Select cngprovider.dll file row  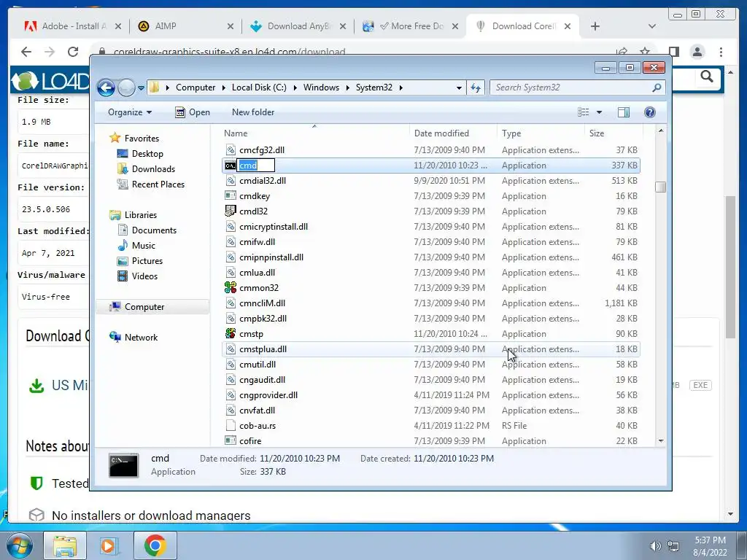pyautogui.click(x=431, y=395)
